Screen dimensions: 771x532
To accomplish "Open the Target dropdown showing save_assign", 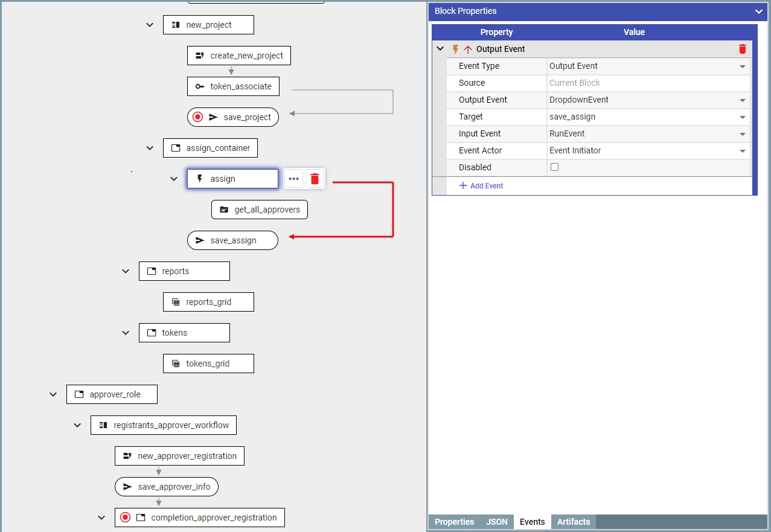I will coord(743,117).
